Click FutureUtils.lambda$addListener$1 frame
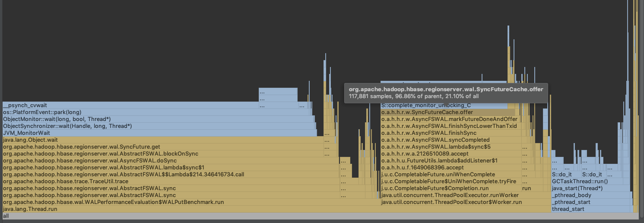The image size is (644, 223). 450,160
